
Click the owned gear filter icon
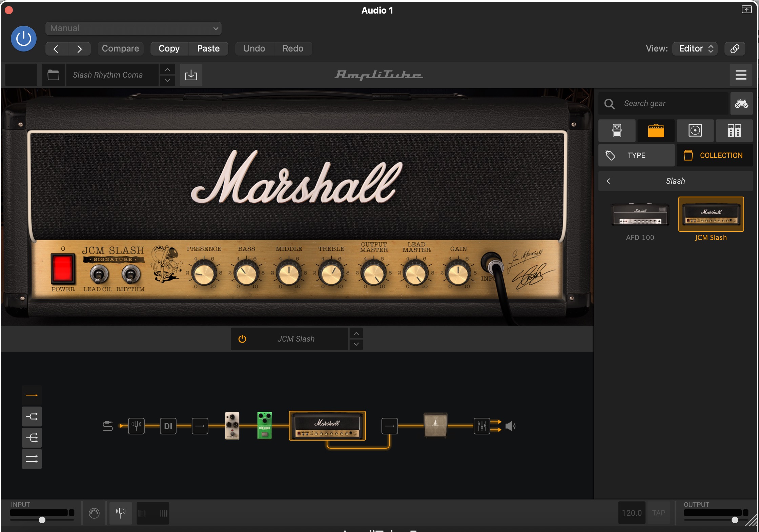741,104
